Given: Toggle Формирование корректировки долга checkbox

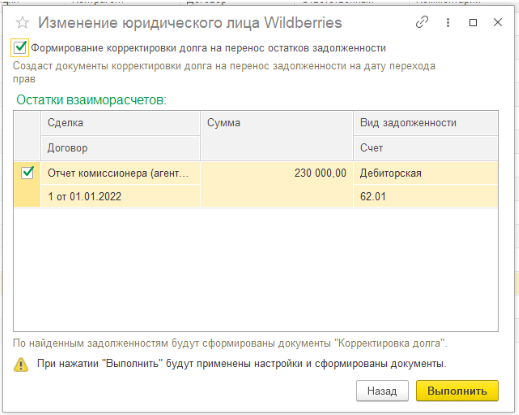Looking at the screenshot, I should point(20,47).
